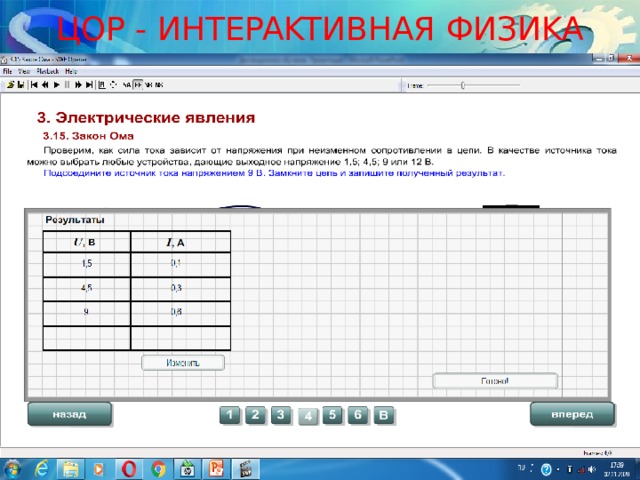Jump to the start with skip-back button
Image resolution: width=640 pixels, height=480 pixels.
click(x=34, y=85)
